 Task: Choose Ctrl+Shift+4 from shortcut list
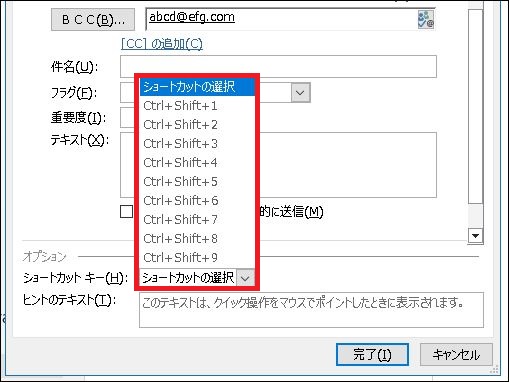197,163
